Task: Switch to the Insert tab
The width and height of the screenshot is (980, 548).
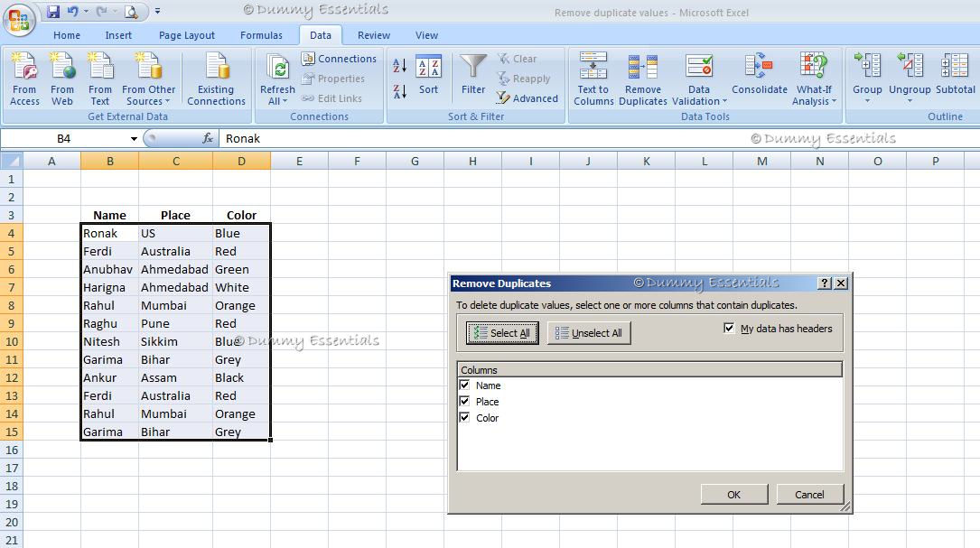Action: click(x=118, y=35)
